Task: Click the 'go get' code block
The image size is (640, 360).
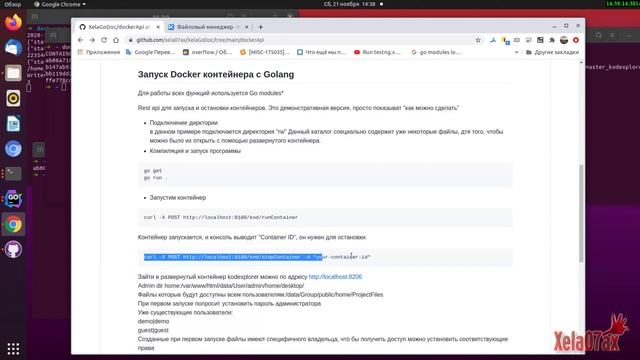Action: 325,174
